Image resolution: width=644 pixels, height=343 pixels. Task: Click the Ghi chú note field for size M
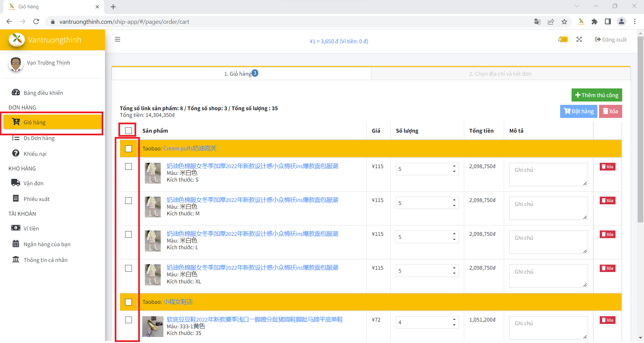[x=548, y=208]
